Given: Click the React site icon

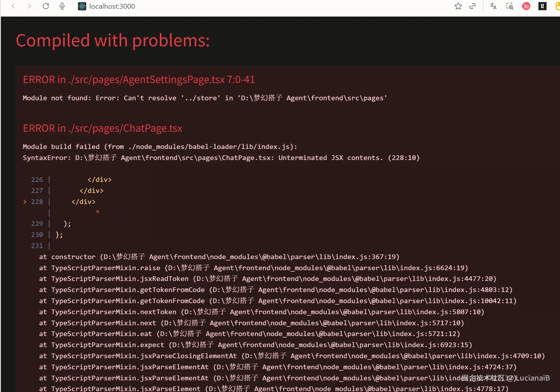Looking at the screenshot, I should 82,6.
